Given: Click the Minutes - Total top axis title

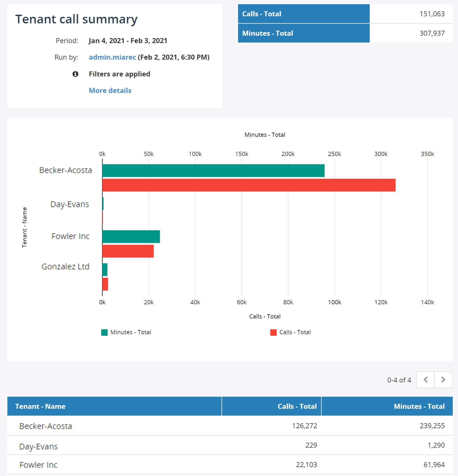Looking at the screenshot, I should (x=265, y=135).
